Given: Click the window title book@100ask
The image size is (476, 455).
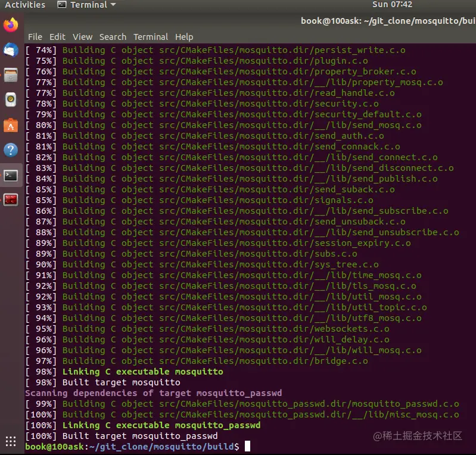Looking at the screenshot, I should pos(388,21).
